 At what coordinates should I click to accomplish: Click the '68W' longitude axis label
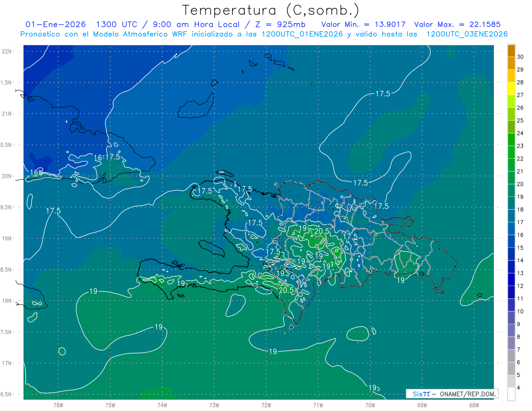click(x=474, y=405)
